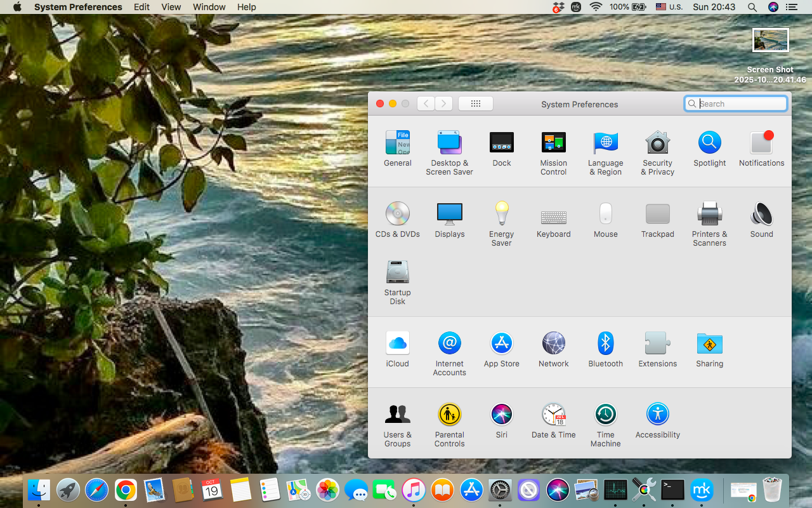Select the Trackpad preference pane
Screen dimensions: 812x508
657,214
